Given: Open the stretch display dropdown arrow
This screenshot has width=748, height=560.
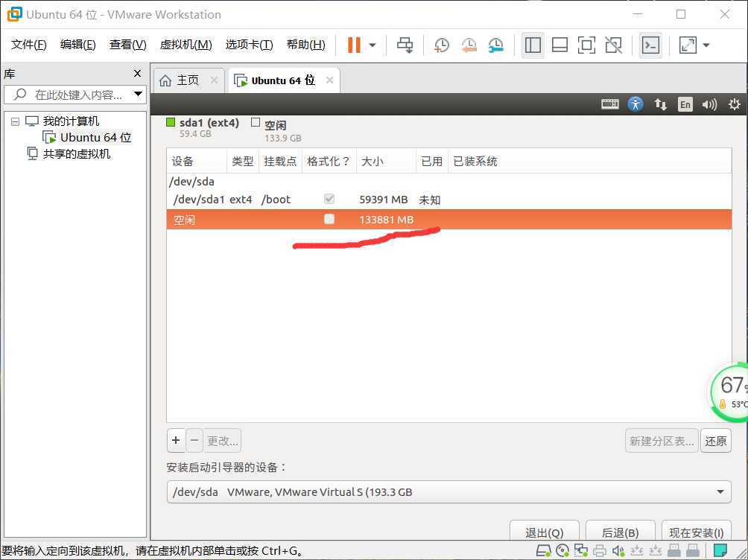Looking at the screenshot, I should (x=706, y=45).
